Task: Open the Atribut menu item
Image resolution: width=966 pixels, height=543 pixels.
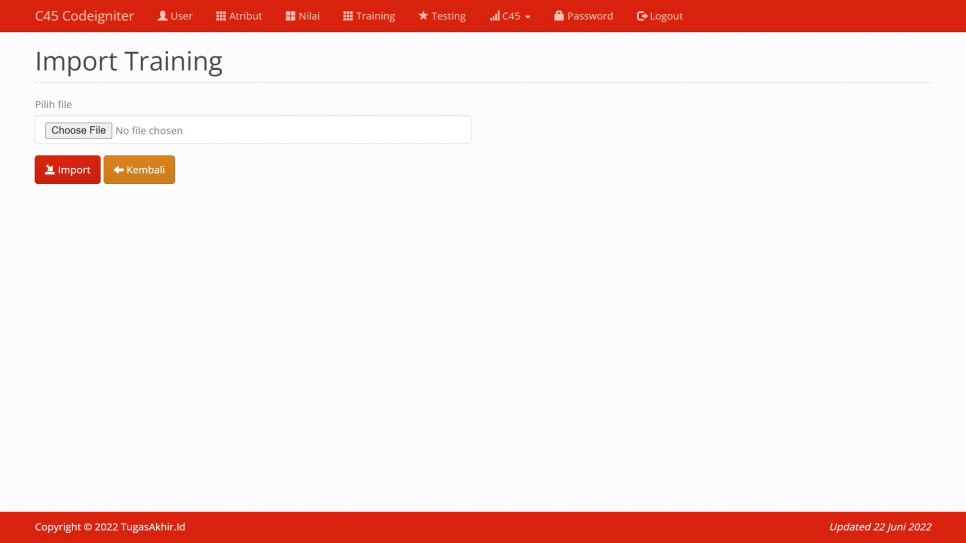Action: [245, 16]
